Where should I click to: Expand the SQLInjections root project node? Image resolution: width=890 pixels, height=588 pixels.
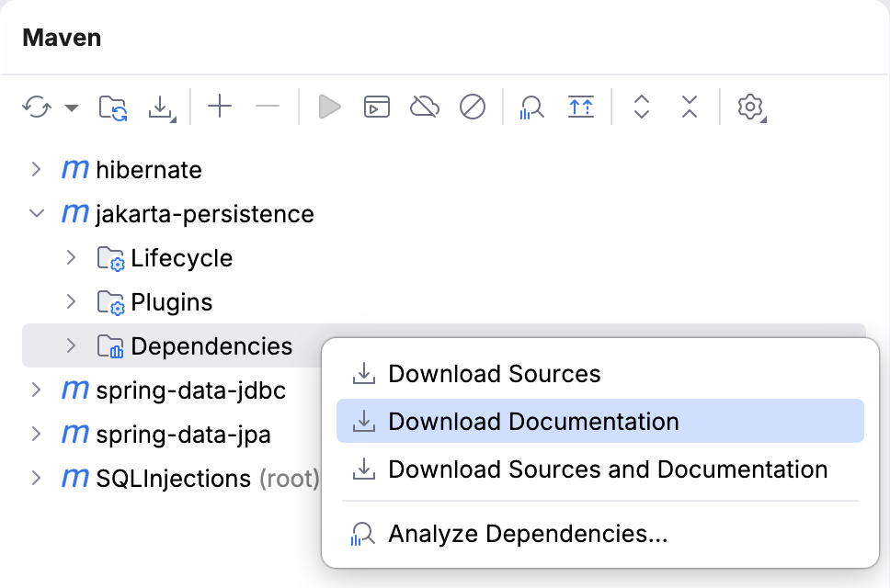pos(37,478)
